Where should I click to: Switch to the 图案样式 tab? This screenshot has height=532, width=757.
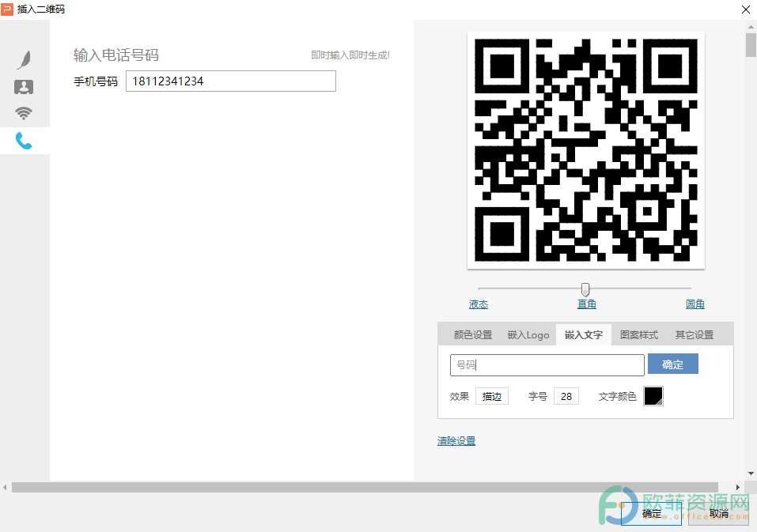(638, 334)
